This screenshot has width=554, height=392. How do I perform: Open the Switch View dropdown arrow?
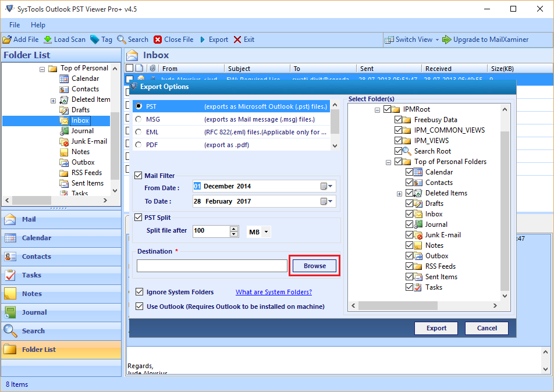(437, 40)
